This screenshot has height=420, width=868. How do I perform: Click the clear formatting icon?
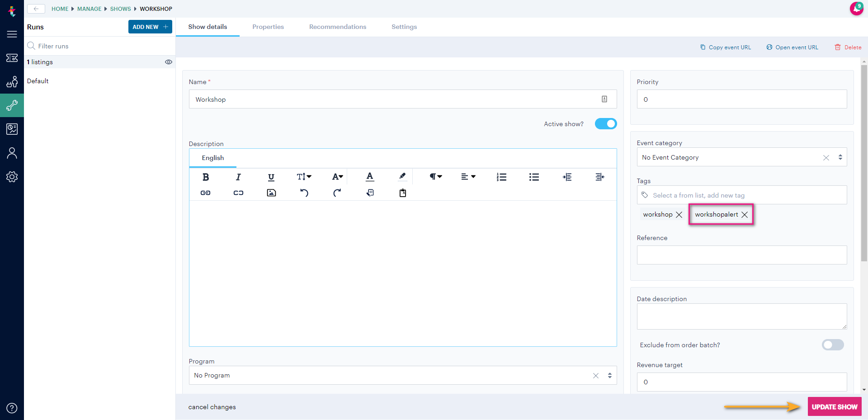[370, 193]
